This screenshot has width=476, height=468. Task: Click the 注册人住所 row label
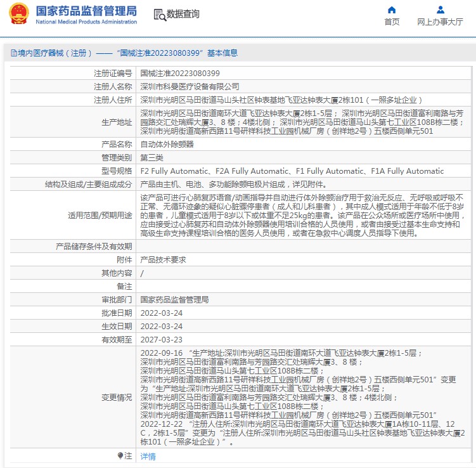click(113, 100)
